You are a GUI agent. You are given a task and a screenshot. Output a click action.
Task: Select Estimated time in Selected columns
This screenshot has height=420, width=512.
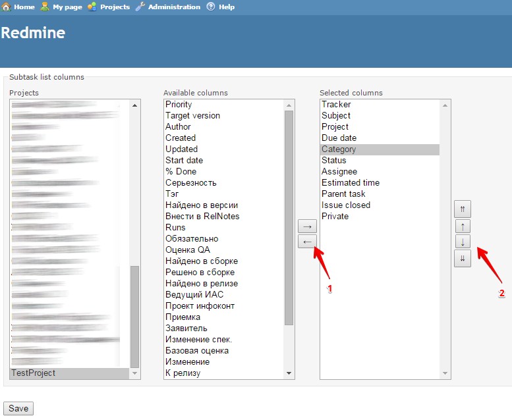click(380, 183)
